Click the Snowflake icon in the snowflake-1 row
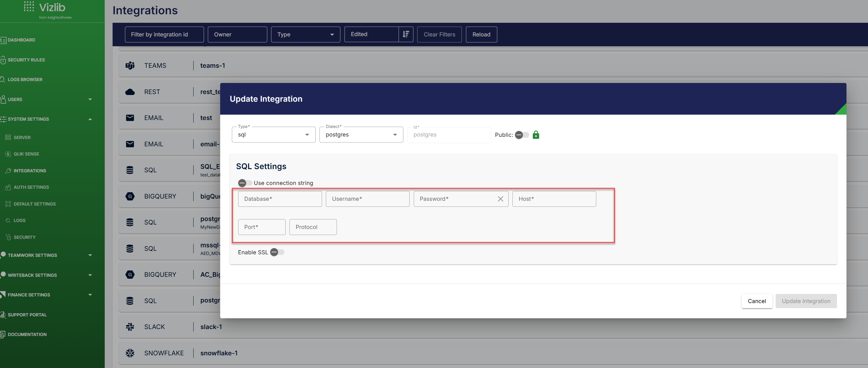Screen dimensions: 868x368 [130, 353]
